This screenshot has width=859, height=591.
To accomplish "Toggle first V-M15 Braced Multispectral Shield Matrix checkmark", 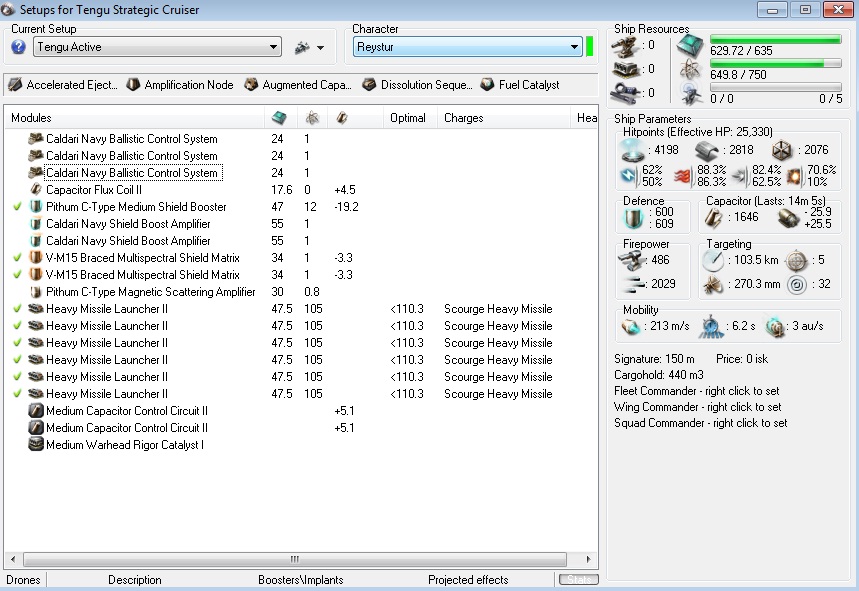I will [18, 258].
